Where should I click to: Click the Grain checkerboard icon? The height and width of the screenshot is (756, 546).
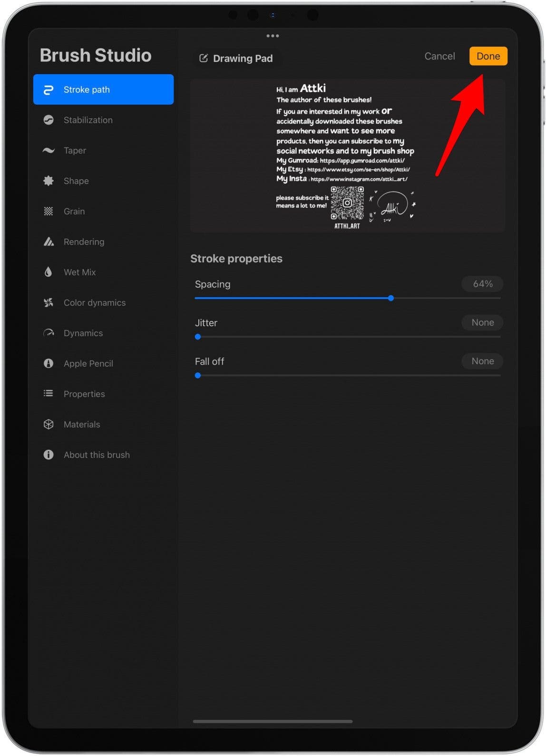pyautogui.click(x=49, y=211)
